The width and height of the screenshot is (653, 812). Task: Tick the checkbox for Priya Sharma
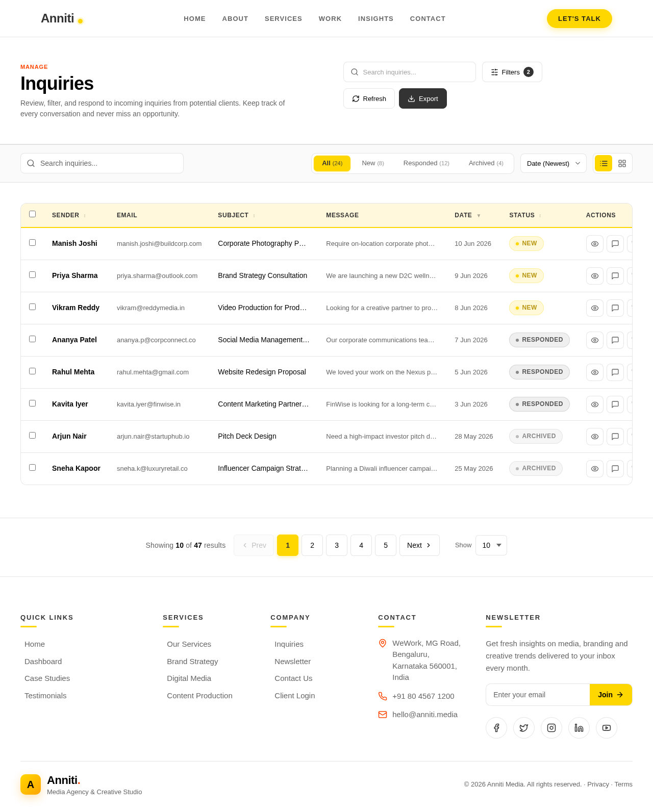coord(32,275)
